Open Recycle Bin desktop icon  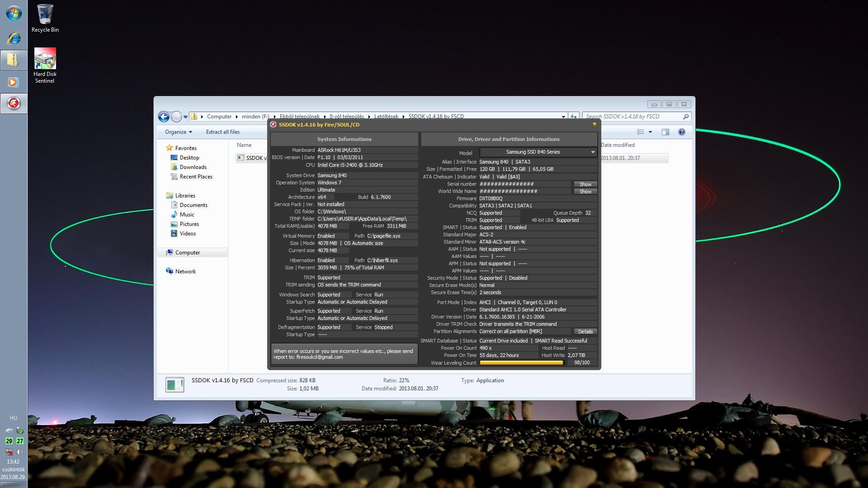coord(45,19)
